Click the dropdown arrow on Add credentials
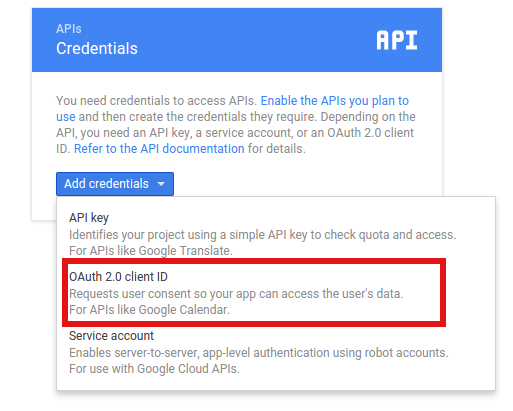Screen dimensions: 513x411 click(161, 184)
